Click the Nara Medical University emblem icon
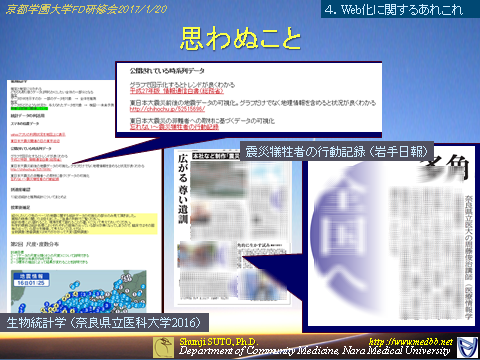The height and width of the screenshot is (360, 480). tap(467, 348)
